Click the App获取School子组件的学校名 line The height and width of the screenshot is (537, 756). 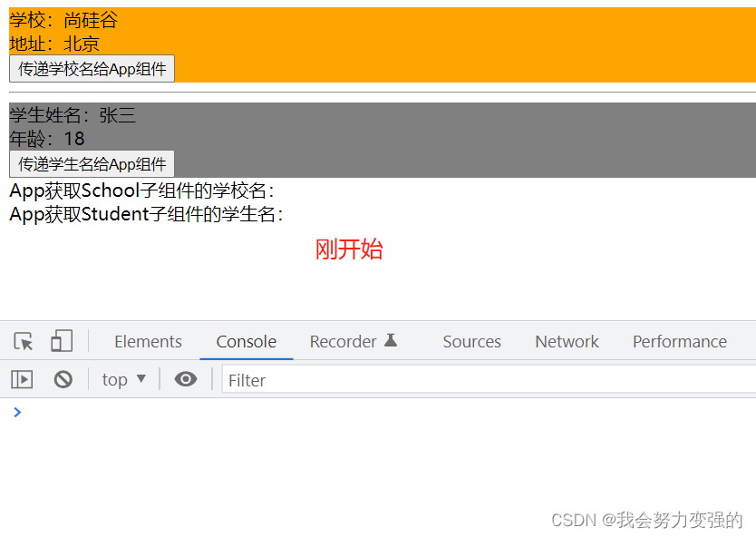pos(142,191)
